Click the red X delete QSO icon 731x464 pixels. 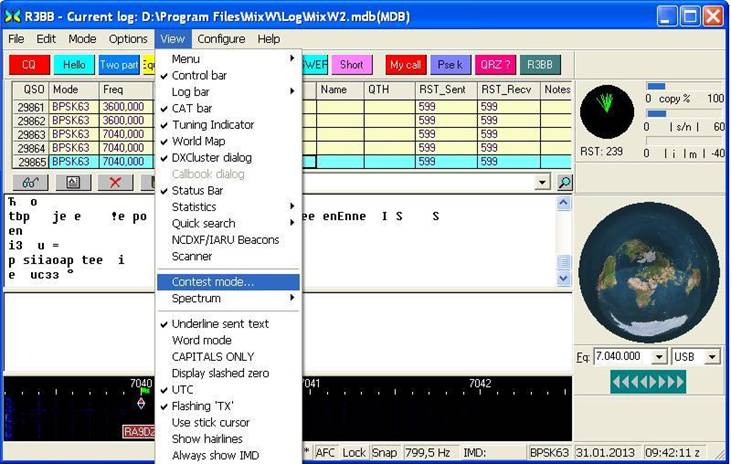click(x=115, y=182)
